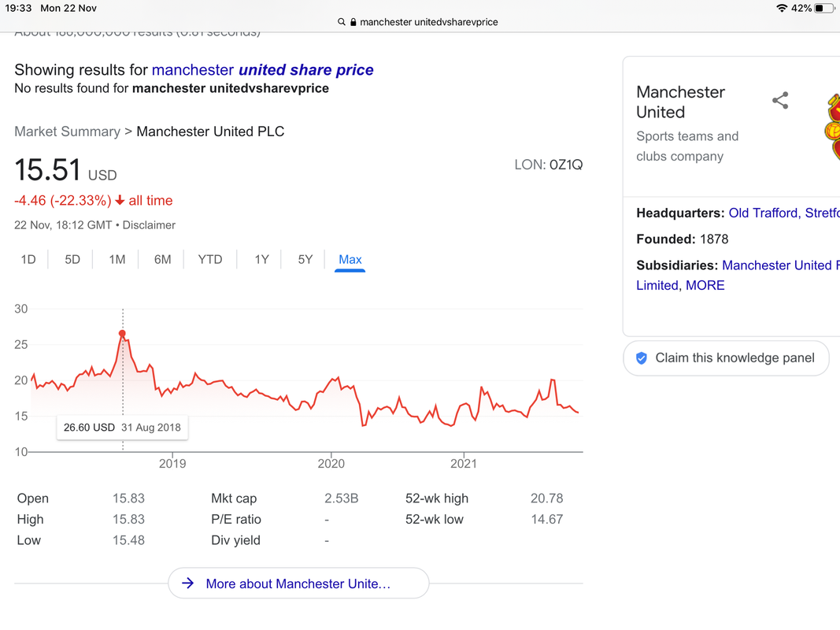
Task: Open the Disclaimer link
Action: (149, 225)
